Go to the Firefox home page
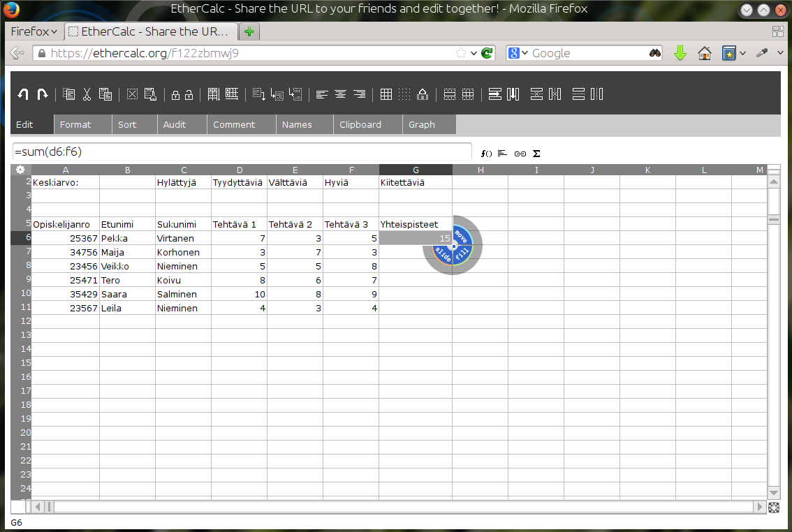This screenshot has height=532, width=792. click(x=705, y=53)
